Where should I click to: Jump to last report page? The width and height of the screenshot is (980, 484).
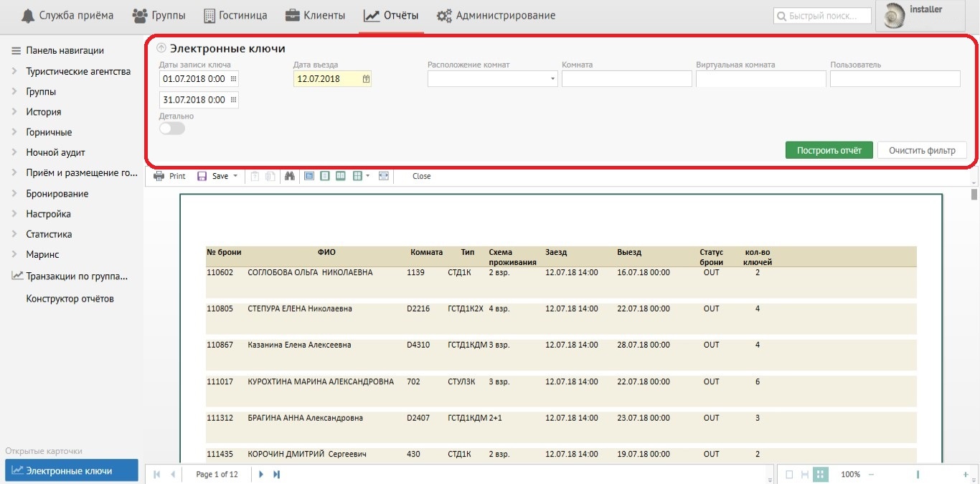point(277,474)
